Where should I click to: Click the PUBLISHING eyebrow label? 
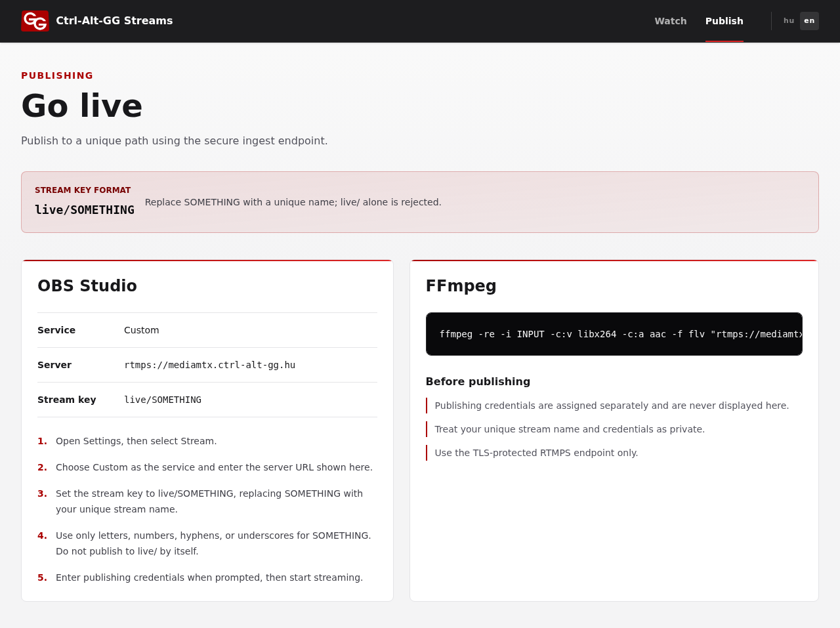click(57, 75)
